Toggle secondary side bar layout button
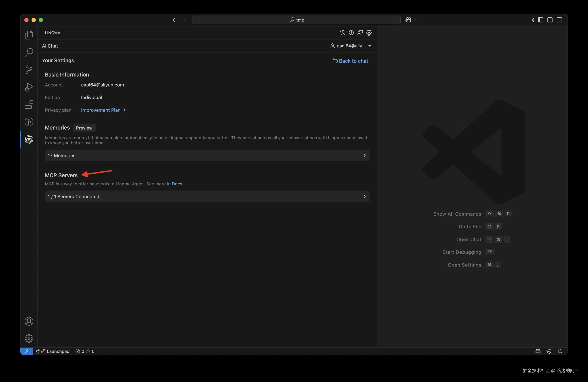The width and height of the screenshot is (588, 382). click(559, 20)
